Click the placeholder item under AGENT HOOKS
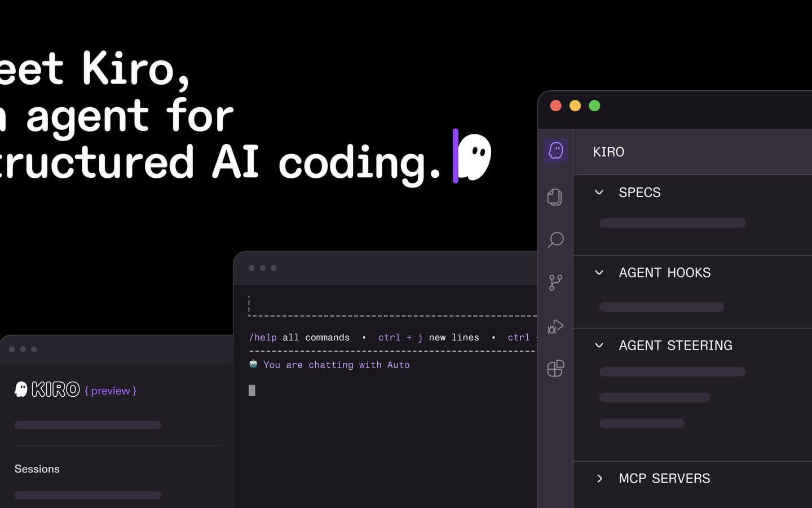The image size is (812, 508). click(661, 307)
